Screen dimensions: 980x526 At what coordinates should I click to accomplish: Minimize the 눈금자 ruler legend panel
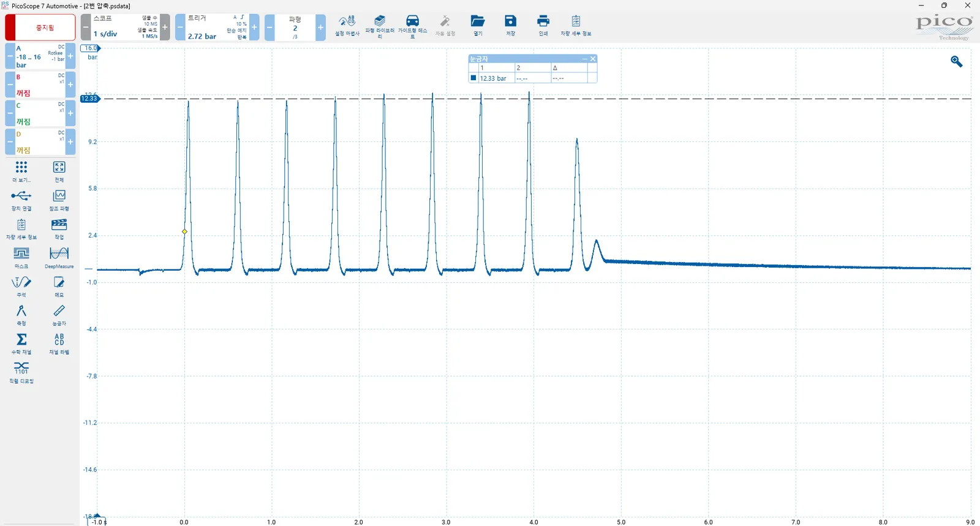tap(584, 59)
